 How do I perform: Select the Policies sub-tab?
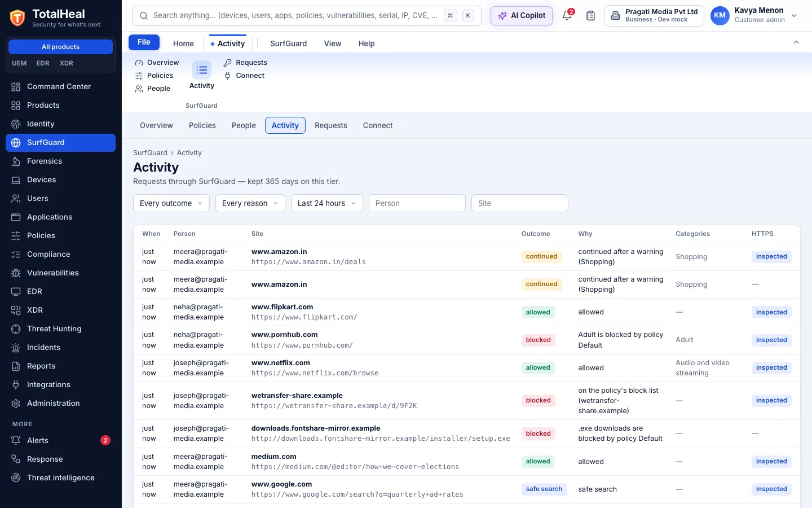pos(202,125)
